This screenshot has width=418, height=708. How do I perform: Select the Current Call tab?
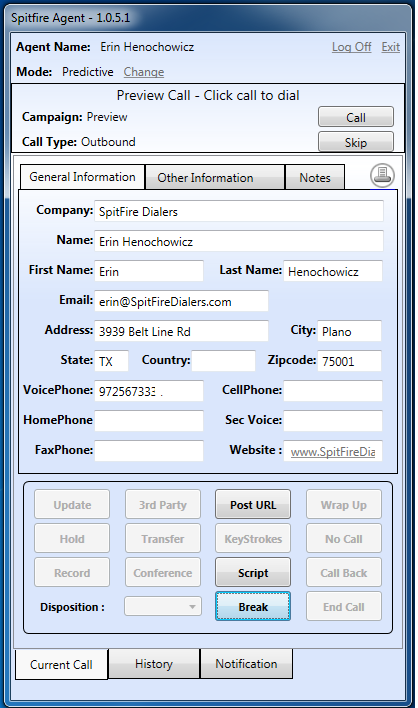pos(61,665)
